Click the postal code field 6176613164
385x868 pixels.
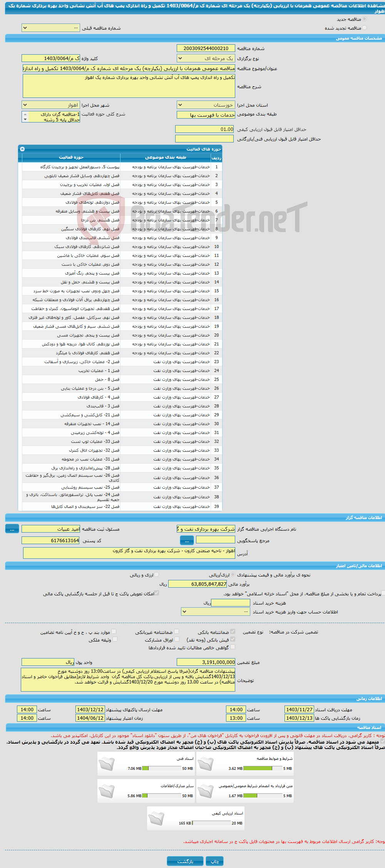click(51, 540)
